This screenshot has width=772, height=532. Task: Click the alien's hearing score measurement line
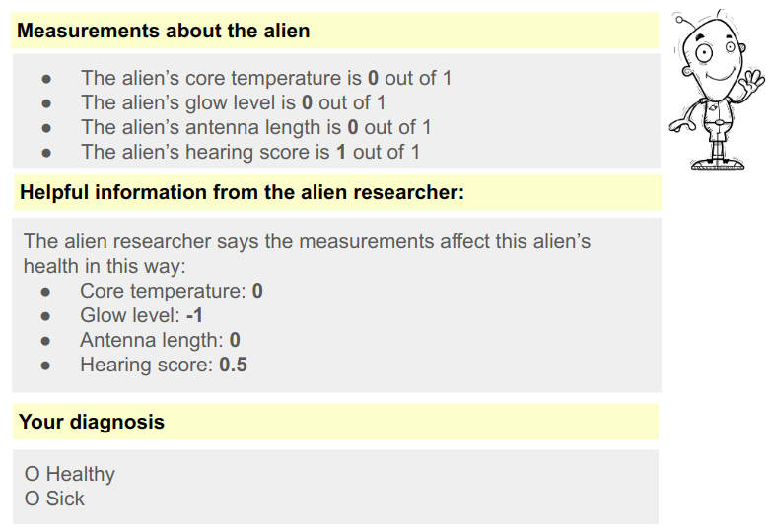(249, 152)
